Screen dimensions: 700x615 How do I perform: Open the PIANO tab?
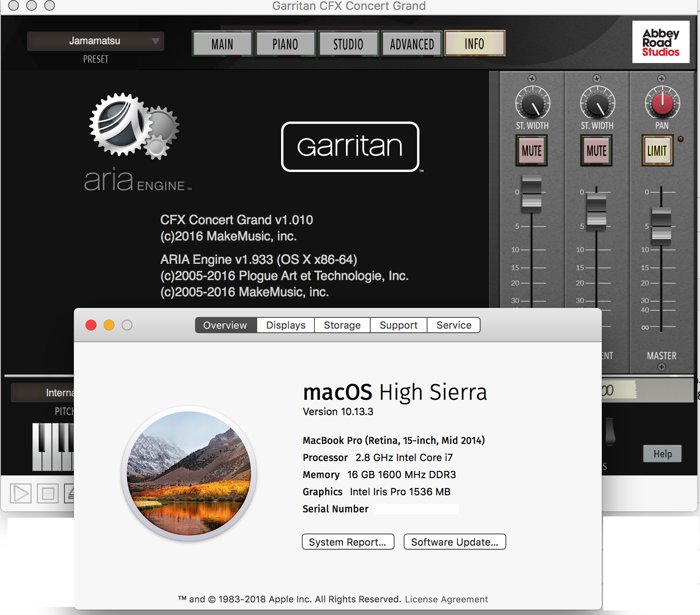tap(285, 44)
